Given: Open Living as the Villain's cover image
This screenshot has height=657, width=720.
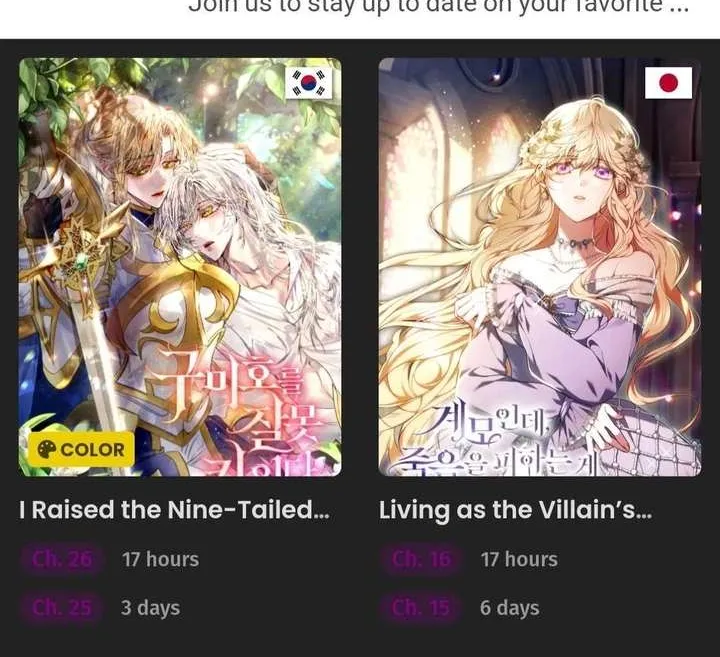Looking at the screenshot, I should pyautogui.click(x=540, y=267).
